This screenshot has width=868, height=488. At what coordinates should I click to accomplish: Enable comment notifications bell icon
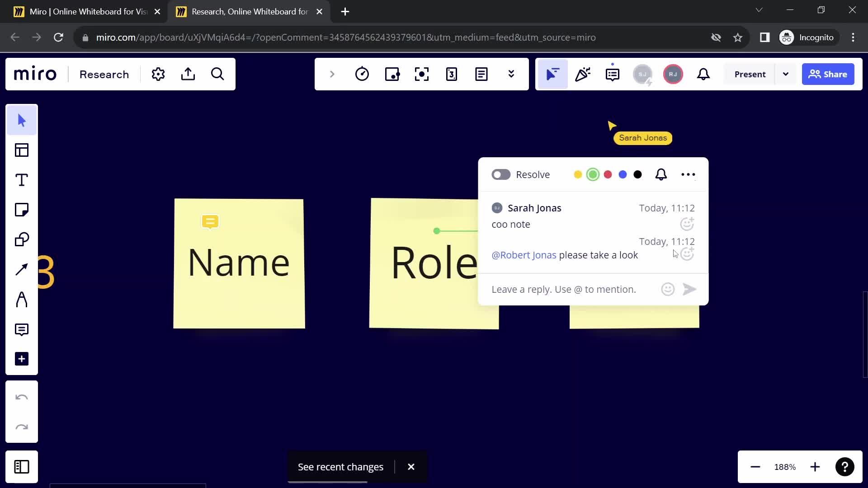pos(661,174)
